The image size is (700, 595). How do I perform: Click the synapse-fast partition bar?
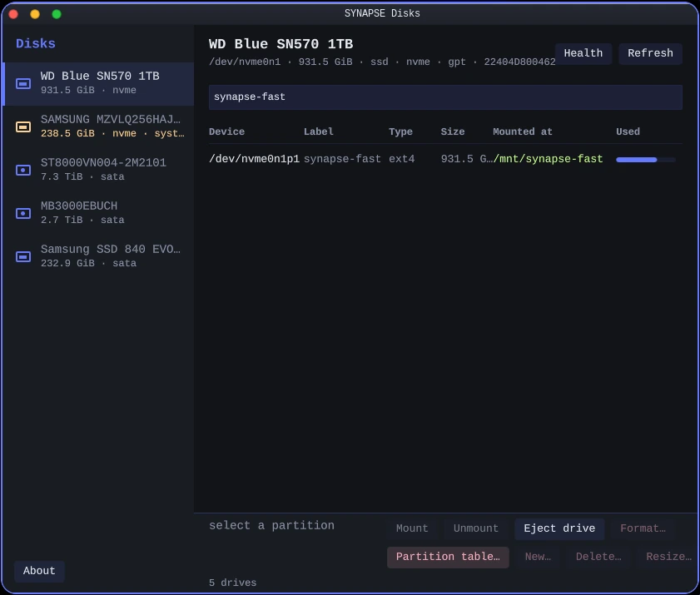coord(445,97)
